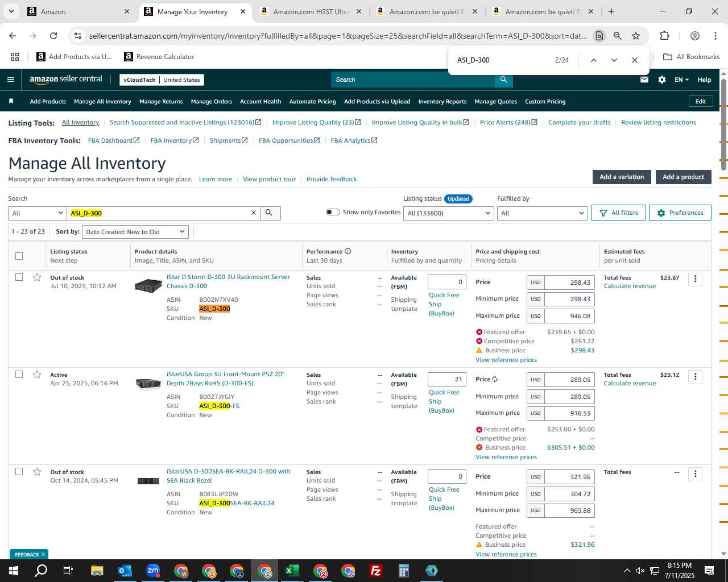Viewport: 728px width, 582px height.
Task: Reload the browser page
Action: (x=53, y=36)
